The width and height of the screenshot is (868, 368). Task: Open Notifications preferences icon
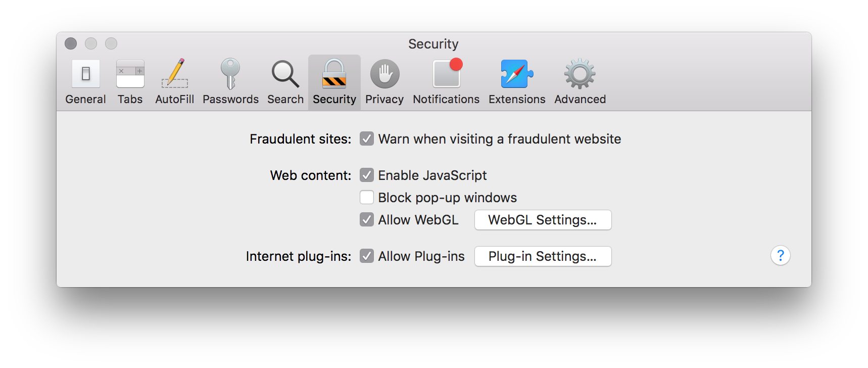coord(446,74)
